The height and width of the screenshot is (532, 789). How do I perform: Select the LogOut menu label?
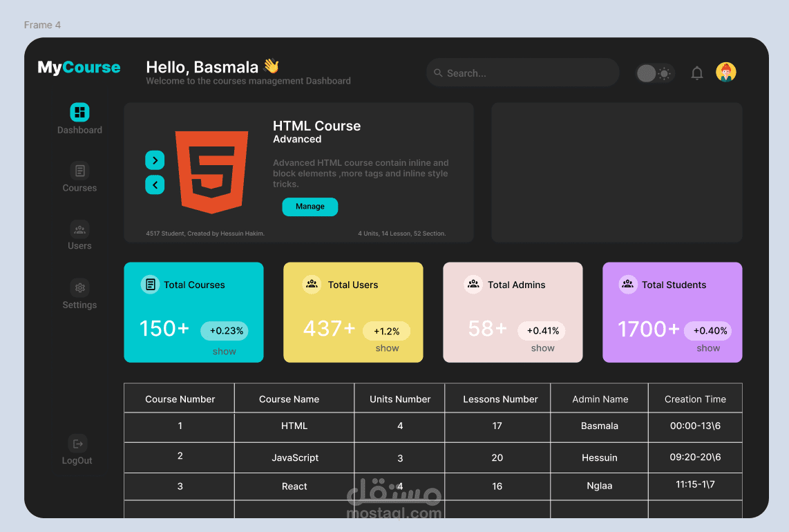pyautogui.click(x=77, y=461)
